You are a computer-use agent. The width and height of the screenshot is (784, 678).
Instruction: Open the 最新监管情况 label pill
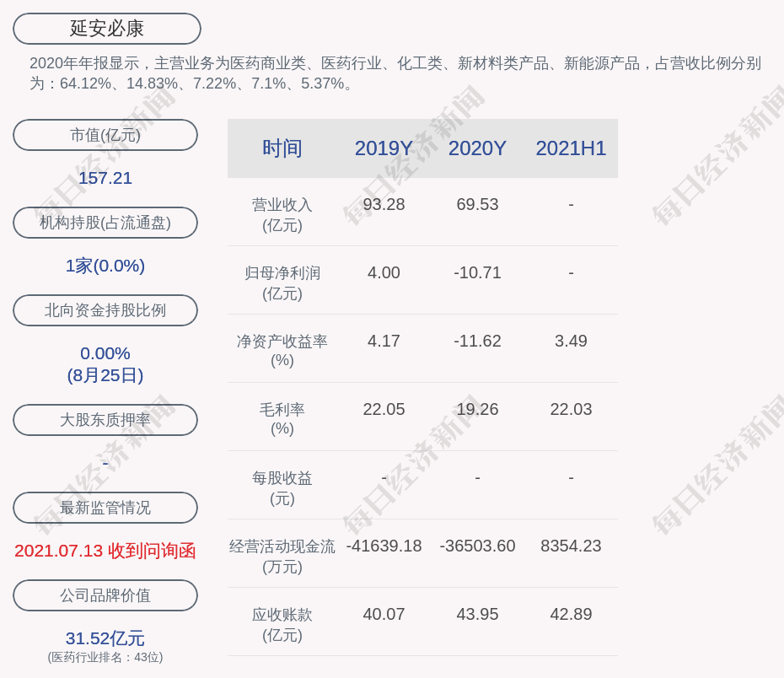click(105, 508)
